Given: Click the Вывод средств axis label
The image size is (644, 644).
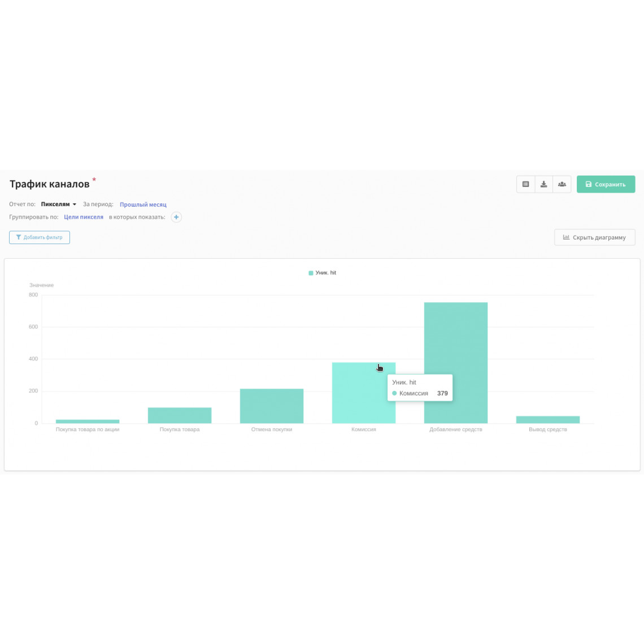Looking at the screenshot, I should [548, 429].
